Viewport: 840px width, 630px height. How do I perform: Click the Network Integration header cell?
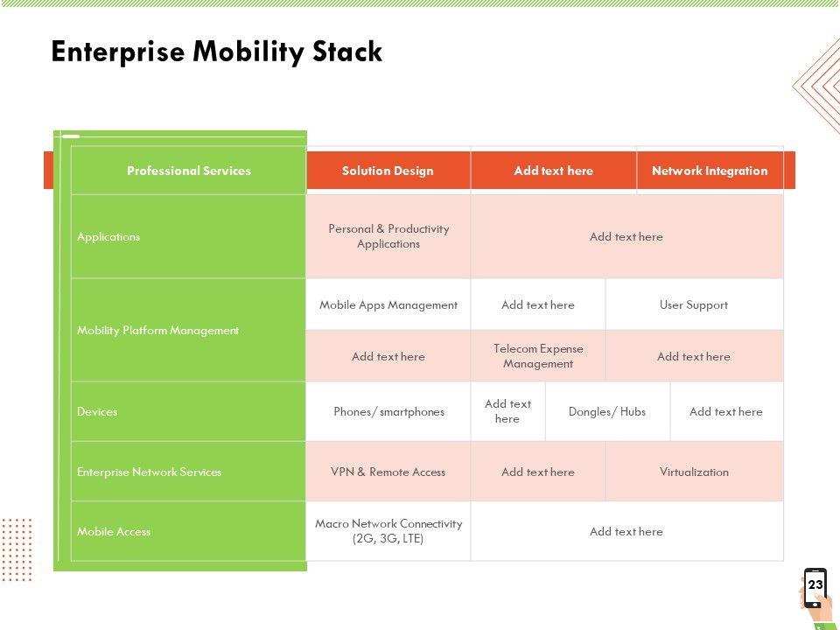[x=710, y=171]
